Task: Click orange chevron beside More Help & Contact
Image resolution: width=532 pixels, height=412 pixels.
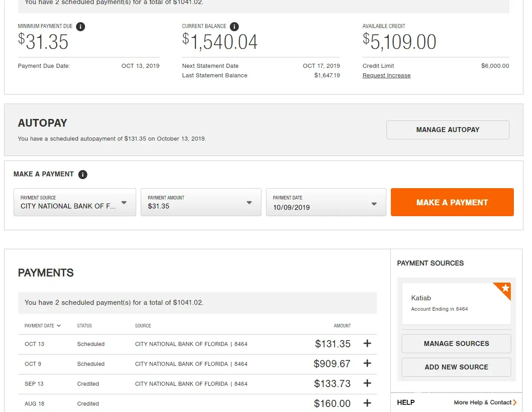Action: 515,403
